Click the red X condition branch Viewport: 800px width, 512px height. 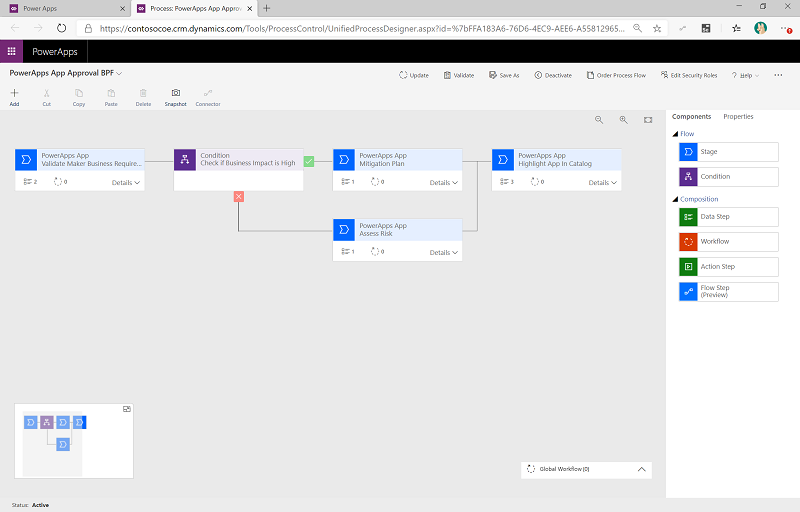pyautogui.click(x=239, y=196)
